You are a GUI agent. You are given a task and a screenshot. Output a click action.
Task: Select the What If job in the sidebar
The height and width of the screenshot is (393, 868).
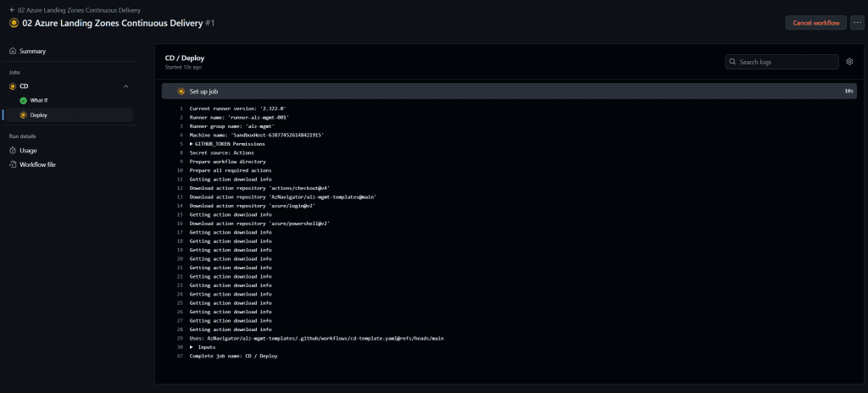[x=40, y=100]
